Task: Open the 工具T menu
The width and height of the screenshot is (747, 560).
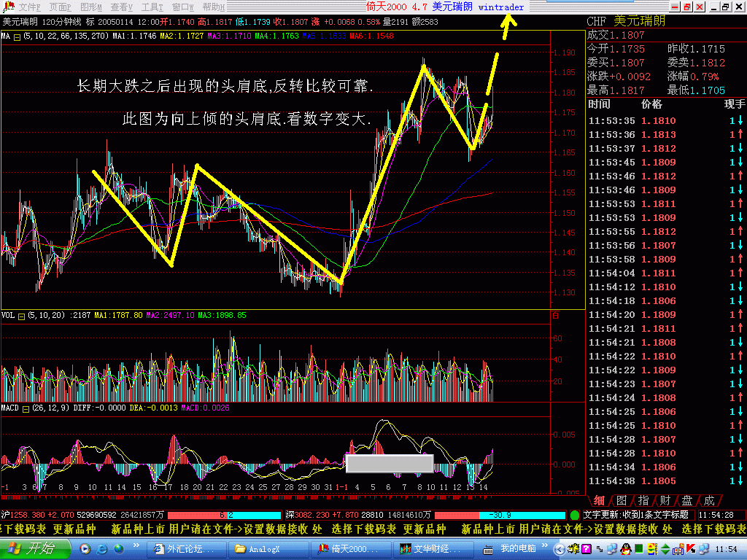Action: click(152, 7)
